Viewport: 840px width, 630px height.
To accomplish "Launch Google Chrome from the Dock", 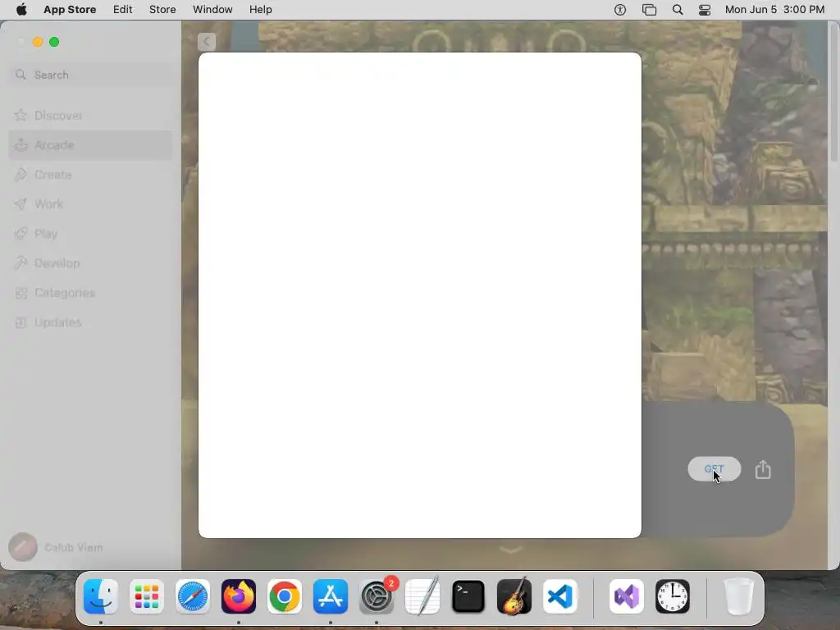I will click(285, 596).
